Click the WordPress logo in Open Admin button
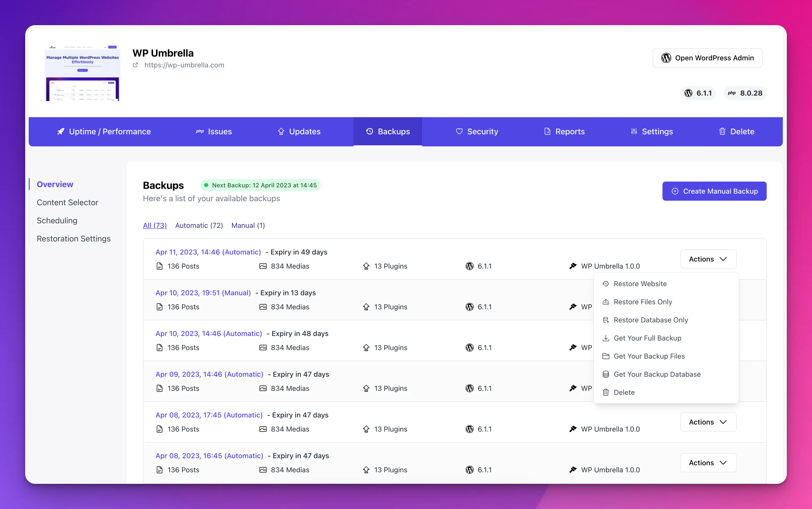 666,58
